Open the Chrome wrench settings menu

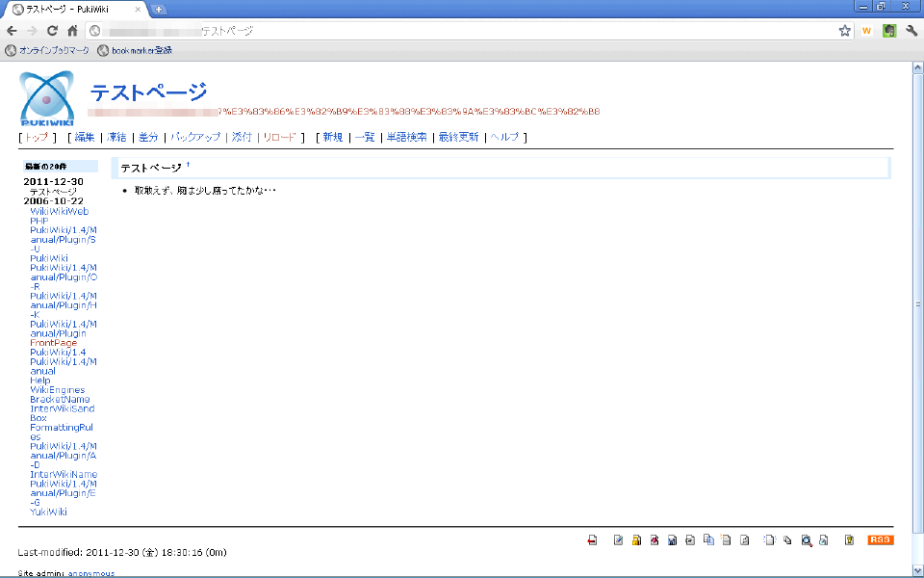click(911, 31)
